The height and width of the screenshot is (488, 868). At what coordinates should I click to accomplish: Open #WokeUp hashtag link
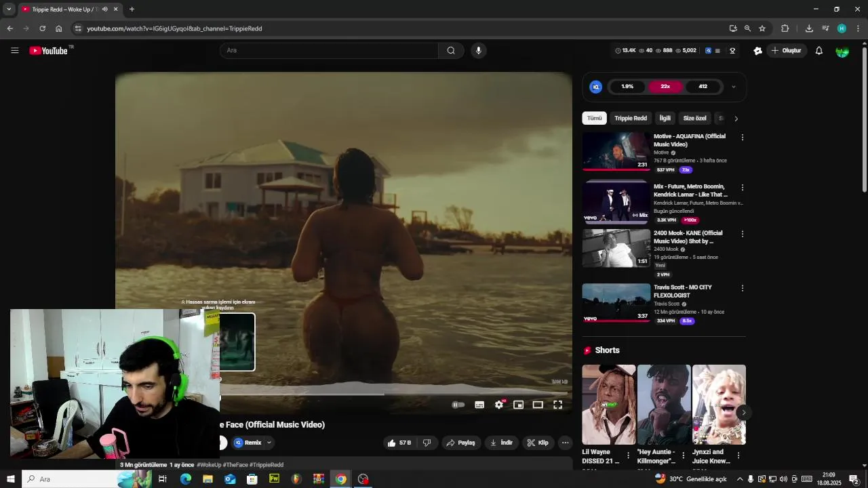pos(208,465)
